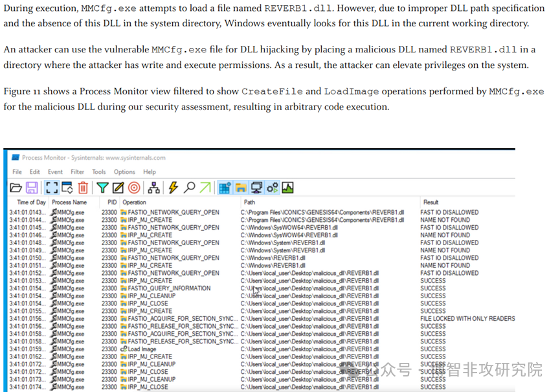
Task: Select the row timed 3:41:01.0151
Action: pyautogui.click(x=262, y=265)
